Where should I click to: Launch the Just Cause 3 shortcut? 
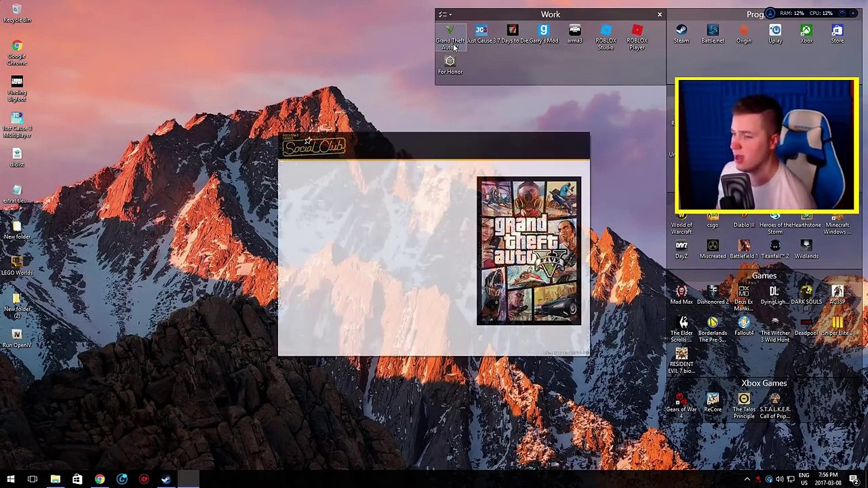pos(481,34)
